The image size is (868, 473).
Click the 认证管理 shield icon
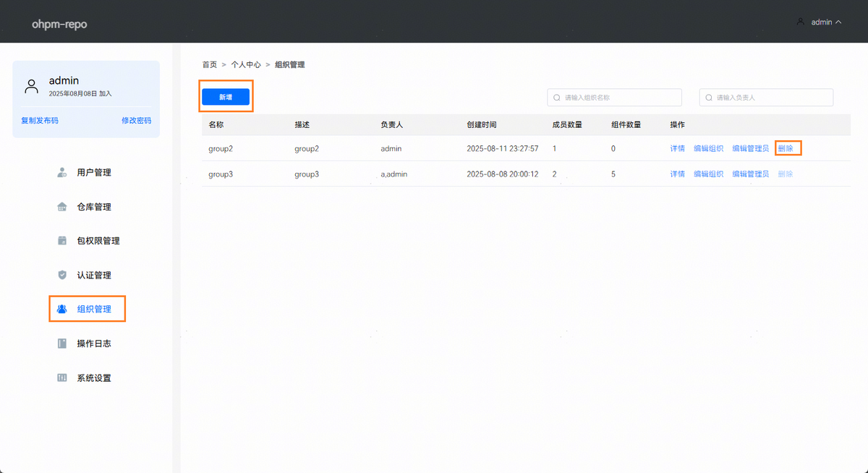[x=62, y=275]
